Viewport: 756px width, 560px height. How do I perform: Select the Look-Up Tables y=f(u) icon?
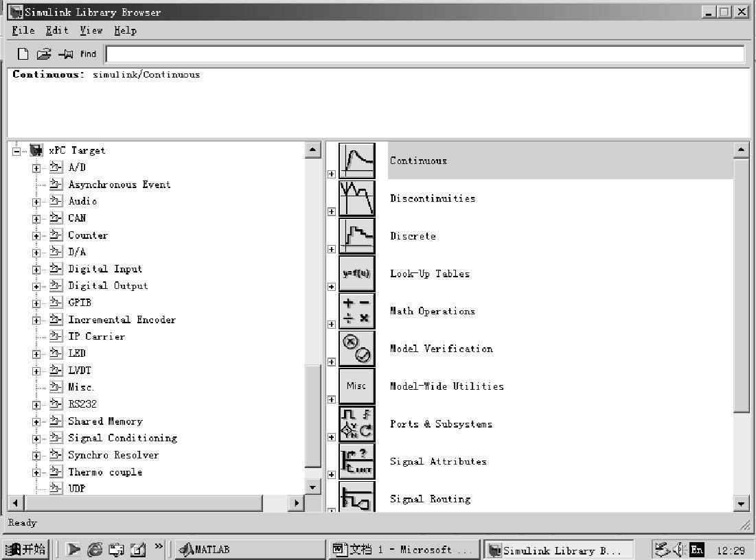click(357, 273)
